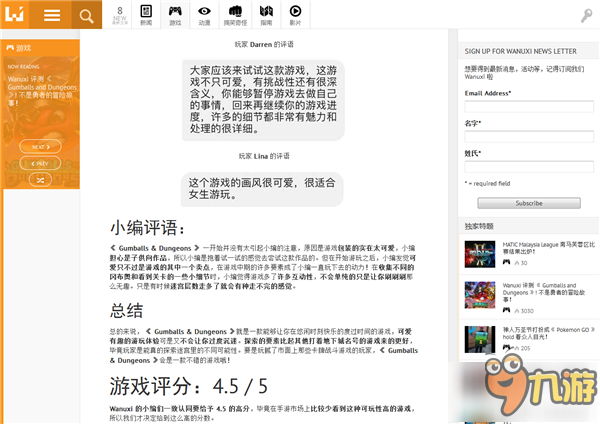Open the 指南 guide section

click(x=266, y=15)
